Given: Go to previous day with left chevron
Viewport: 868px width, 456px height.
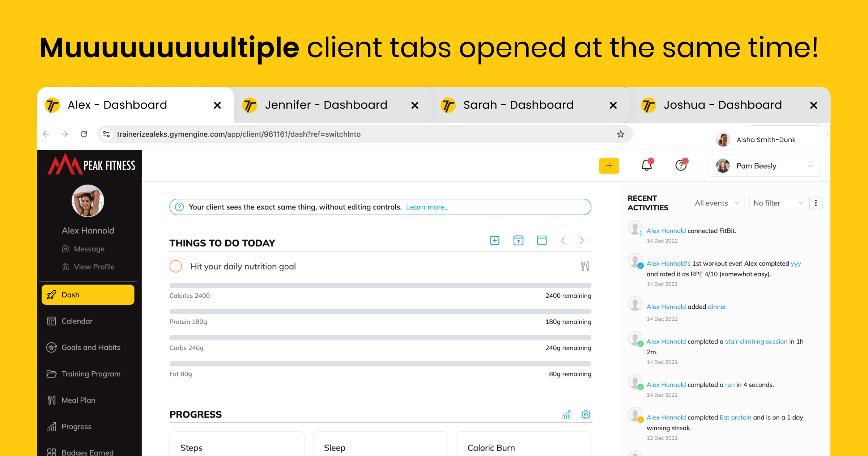Looking at the screenshot, I should [x=563, y=240].
